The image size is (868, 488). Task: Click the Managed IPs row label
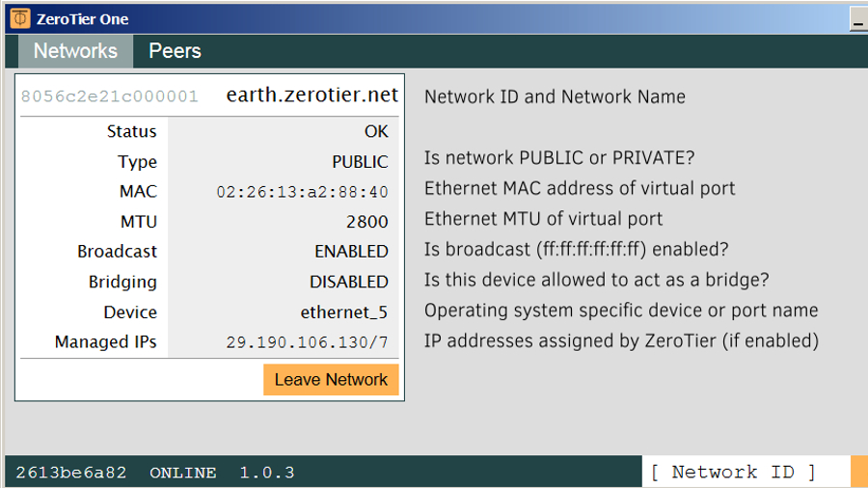(106, 342)
